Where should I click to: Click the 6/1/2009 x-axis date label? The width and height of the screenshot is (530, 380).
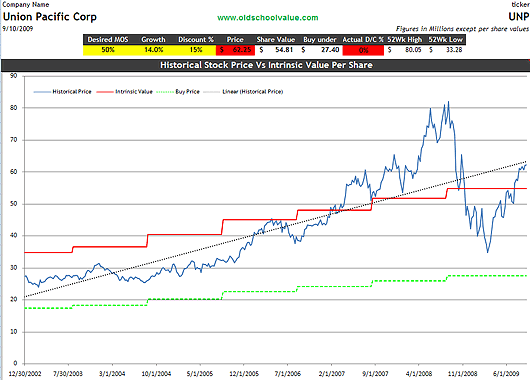(506, 374)
